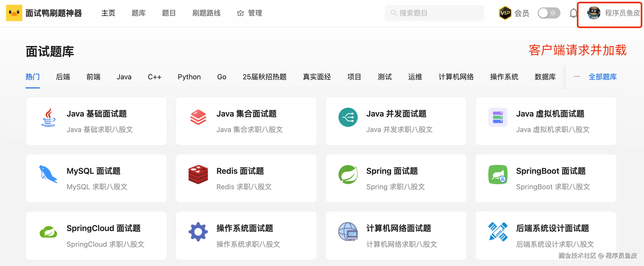The width and height of the screenshot is (644, 266).
Task: Click the 操作系统 gear icon
Action: coord(198,232)
